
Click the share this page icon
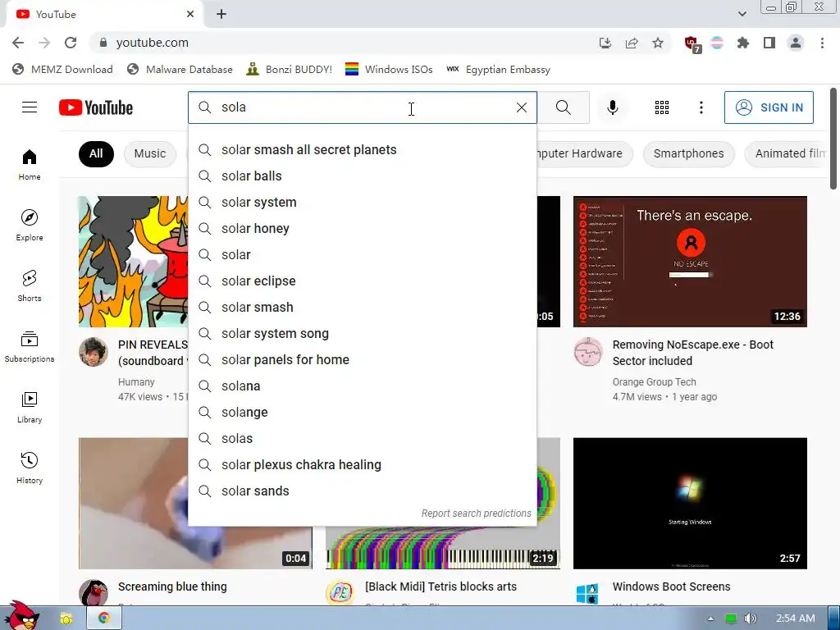click(632, 43)
